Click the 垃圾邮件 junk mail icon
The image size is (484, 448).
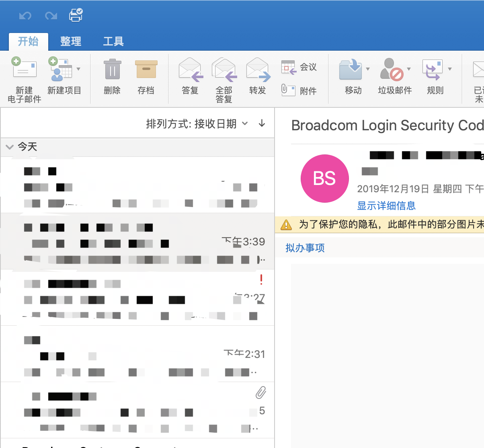point(391,69)
